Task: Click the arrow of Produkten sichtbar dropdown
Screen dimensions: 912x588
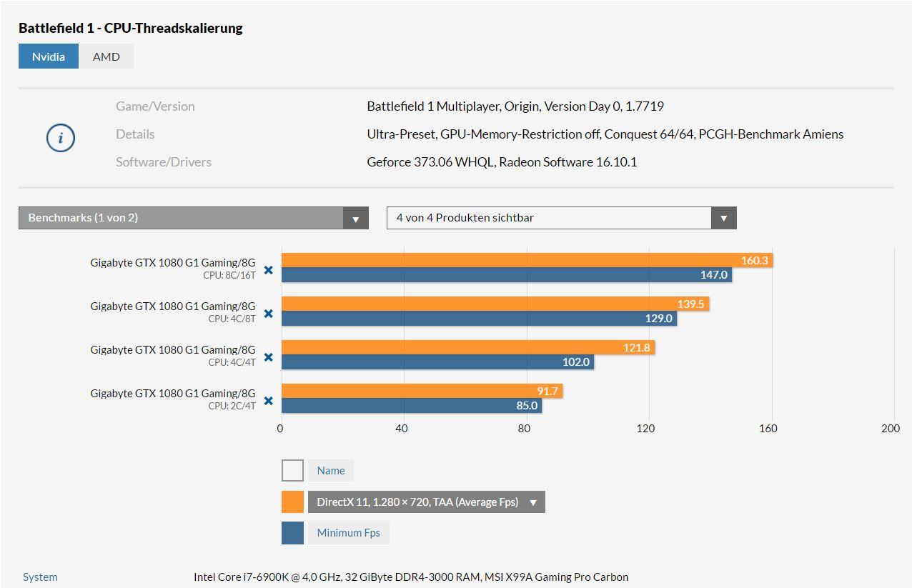Action: tap(723, 219)
